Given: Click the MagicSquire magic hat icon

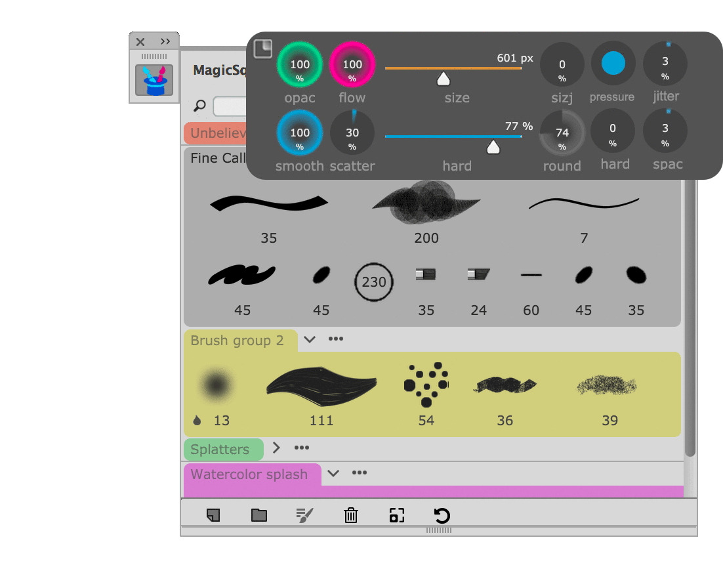Looking at the screenshot, I should (x=154, y=80).
